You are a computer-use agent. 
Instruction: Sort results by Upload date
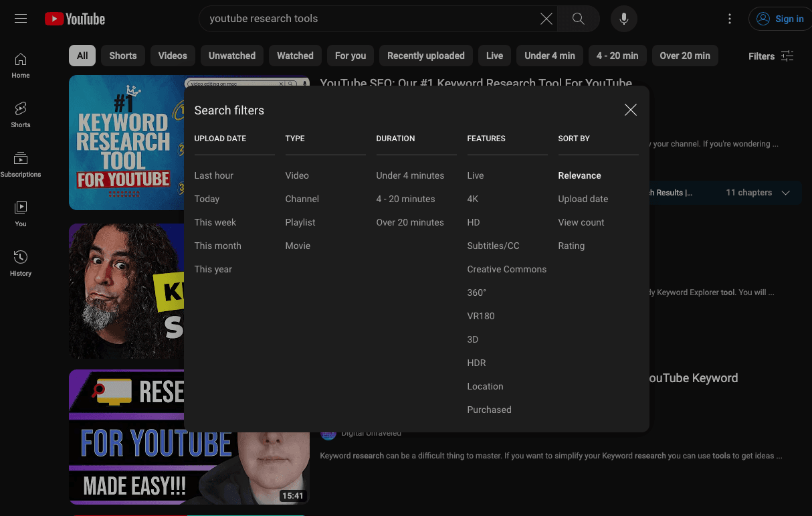click(x=583, y=199)
